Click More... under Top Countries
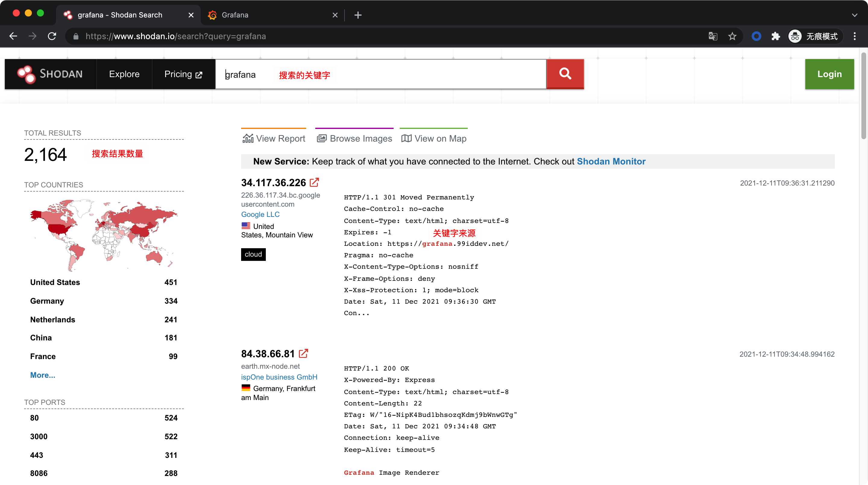Viewport: 868px width, 485px height. coord(42,375)
